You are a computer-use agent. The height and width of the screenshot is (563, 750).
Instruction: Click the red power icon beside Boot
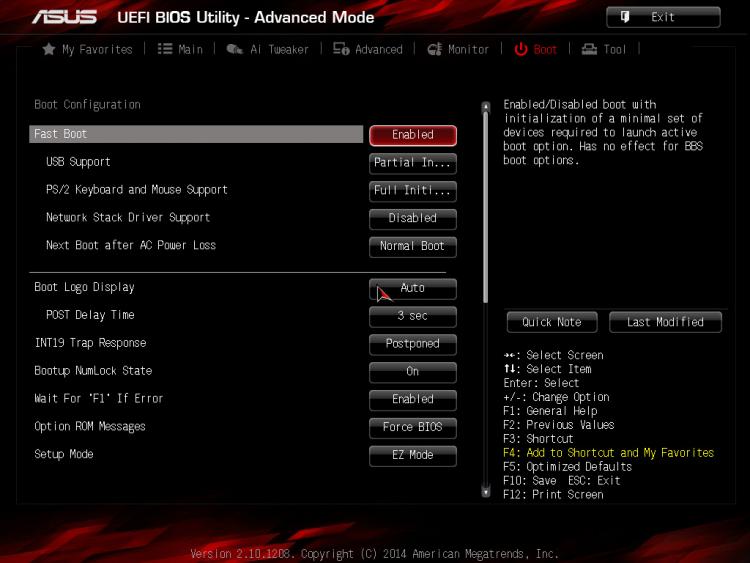[x=521, y=49]
